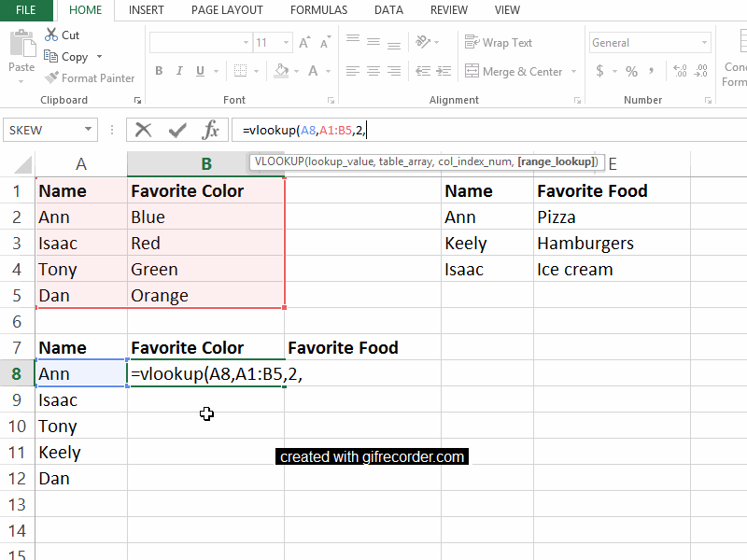Switch to the FORMULAS ribbon tab
The width and height of the screenshot is (747, 560).
[318, 10]
